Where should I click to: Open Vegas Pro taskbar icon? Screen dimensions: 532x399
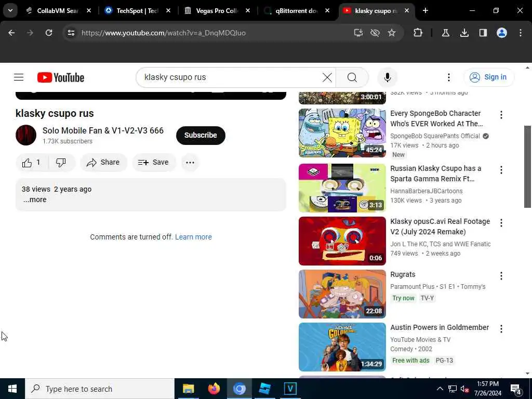290,389
